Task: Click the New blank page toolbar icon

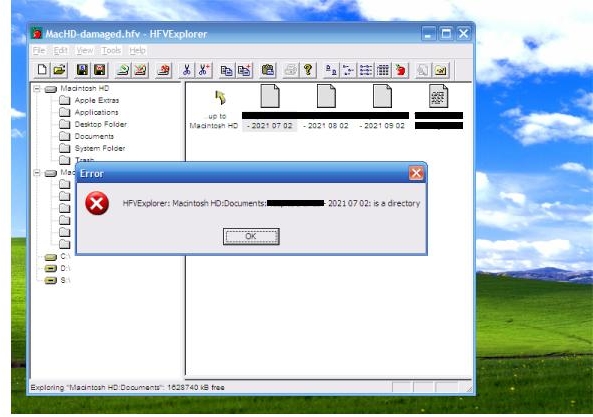Action: tap(42, 70)
